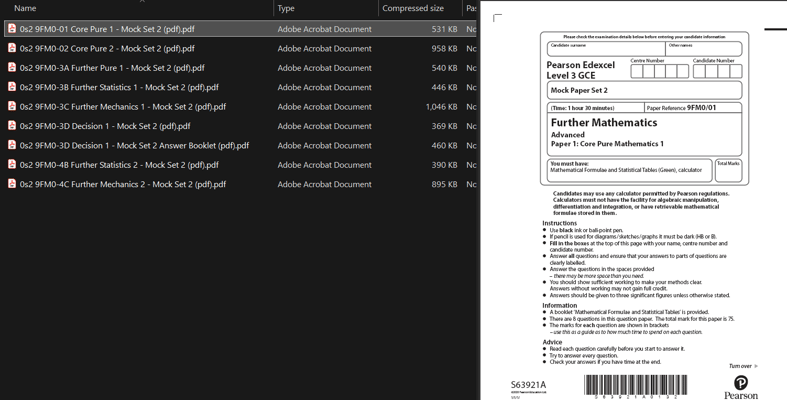Screen dimensions: 787x400
Task: Select file 0s2 9FM0-4C Further Mechanics 2
Action: pyautogui.click(x=122, y=184)
